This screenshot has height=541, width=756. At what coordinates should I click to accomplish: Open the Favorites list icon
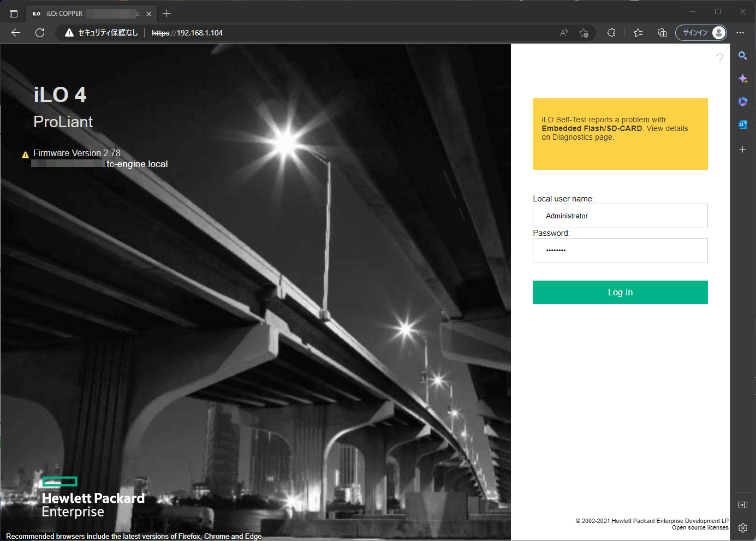tap(638, 33)
